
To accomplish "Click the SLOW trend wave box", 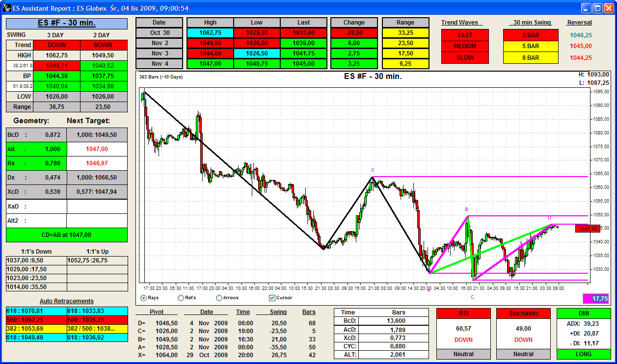I will coord(465,58).
